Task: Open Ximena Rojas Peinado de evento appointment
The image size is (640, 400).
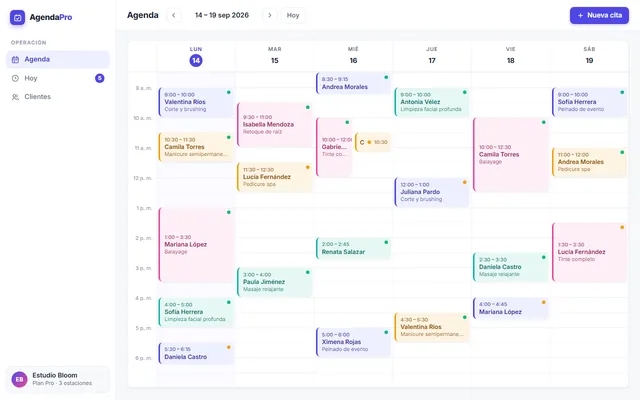Action: click(353, 342)
